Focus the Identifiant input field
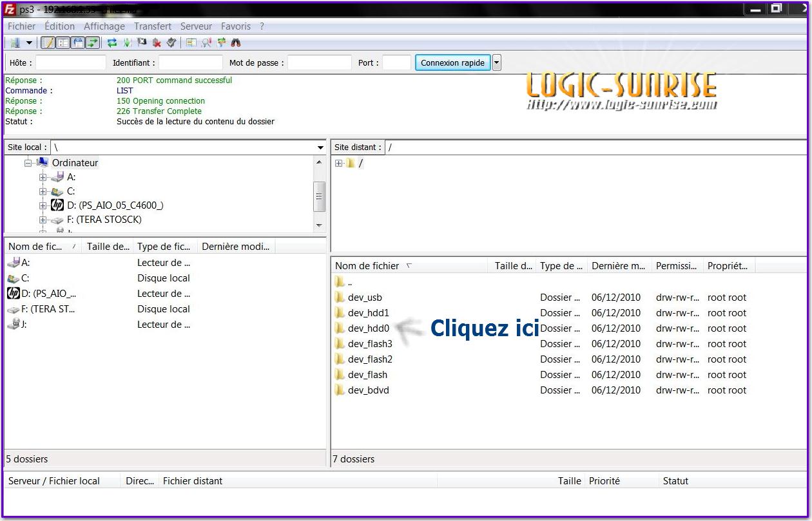Image resolution: width=812 pixels, height=521 pixels. (x=191, y=62)
